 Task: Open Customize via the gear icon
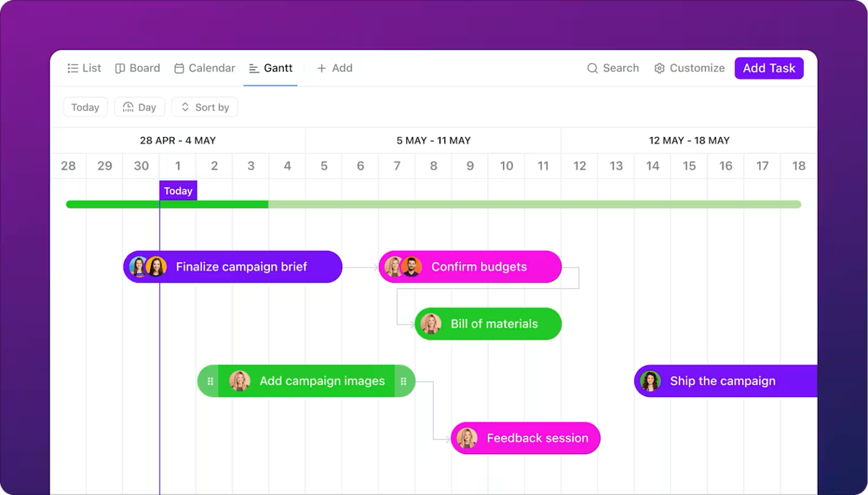click(659, 68)
